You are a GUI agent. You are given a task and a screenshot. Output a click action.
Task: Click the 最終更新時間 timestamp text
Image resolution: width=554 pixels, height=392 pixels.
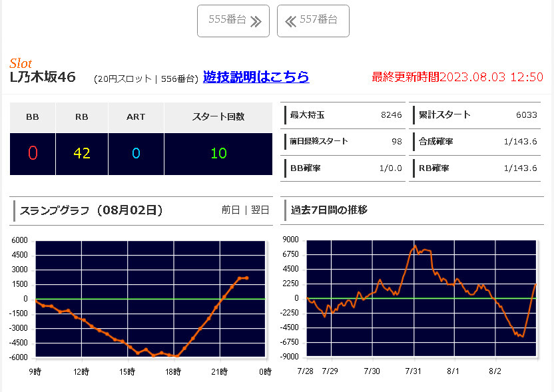[457, 77]
